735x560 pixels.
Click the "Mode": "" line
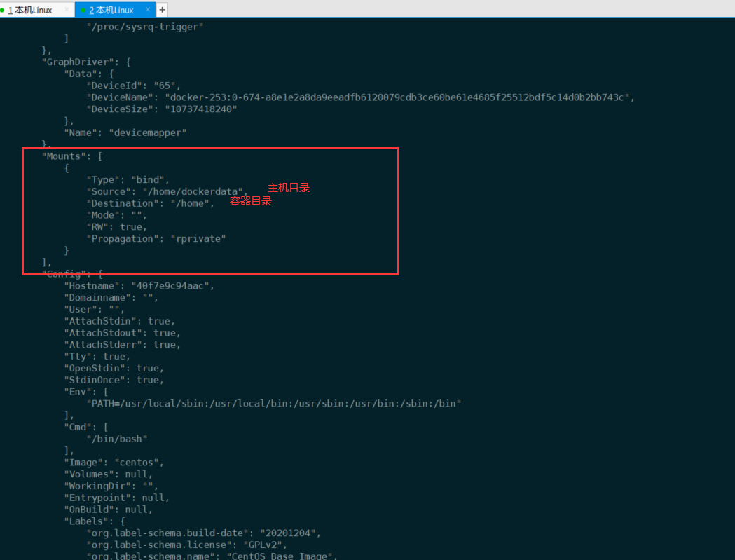[117, 214]
